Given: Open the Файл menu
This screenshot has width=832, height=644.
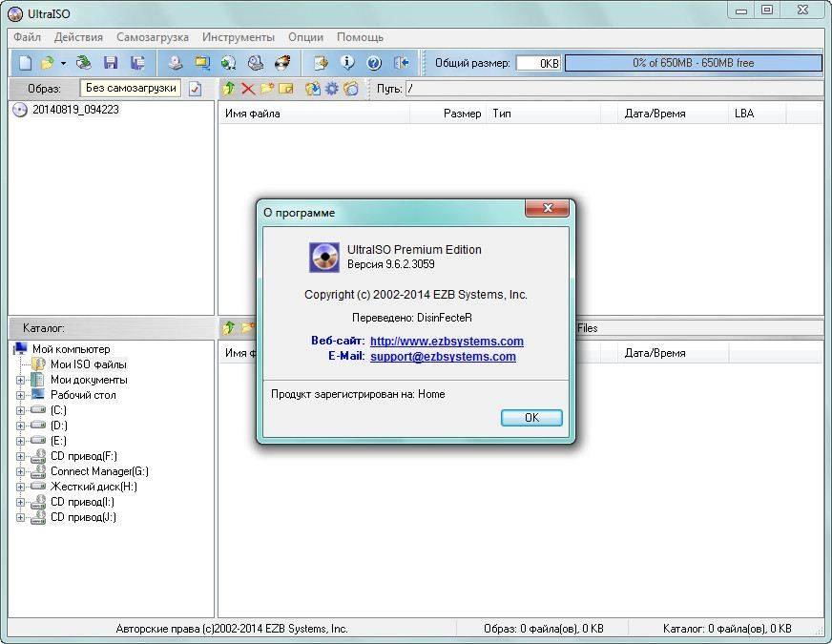Looking at the screenshot, I should [x=27, y=37].
